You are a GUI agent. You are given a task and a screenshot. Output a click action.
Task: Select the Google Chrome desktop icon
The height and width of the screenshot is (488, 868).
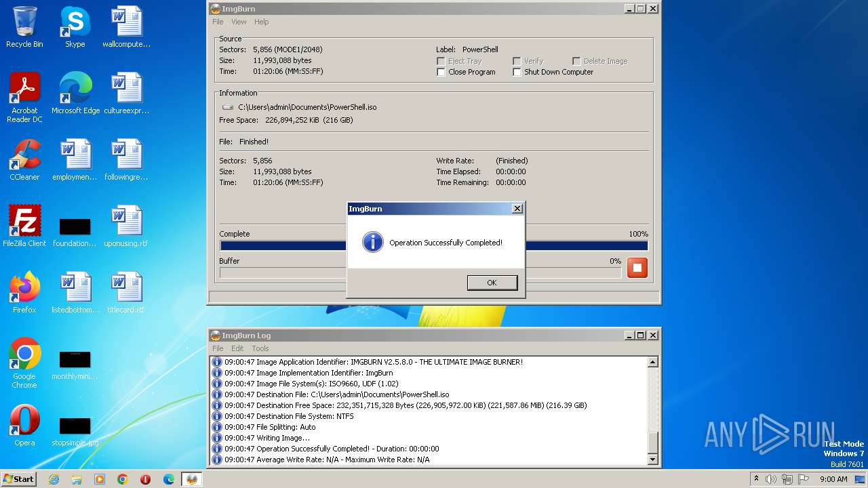coord(24,363)
